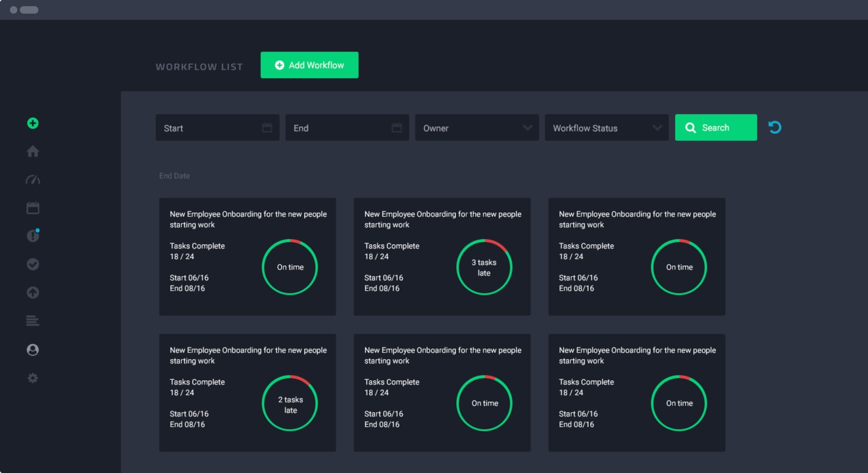Open the End date calendar picker icon
This screenshot has width=868, height=473.
397,128
